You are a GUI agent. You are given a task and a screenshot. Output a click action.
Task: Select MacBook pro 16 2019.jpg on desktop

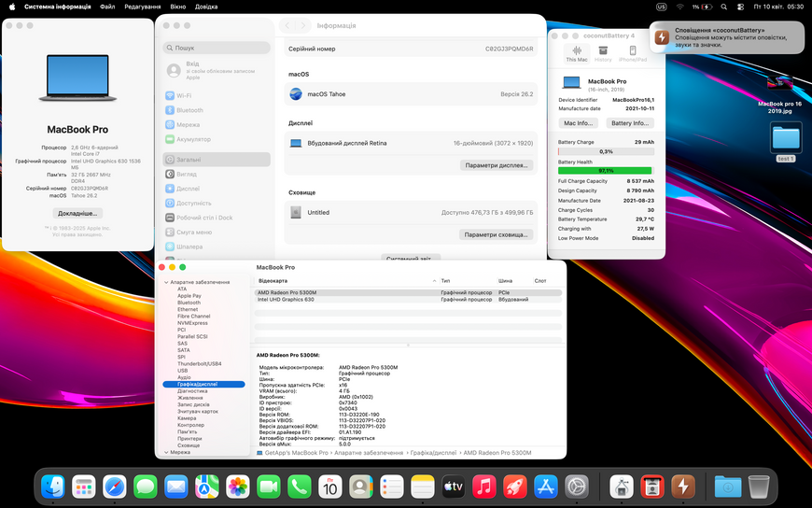pos(780,95)
